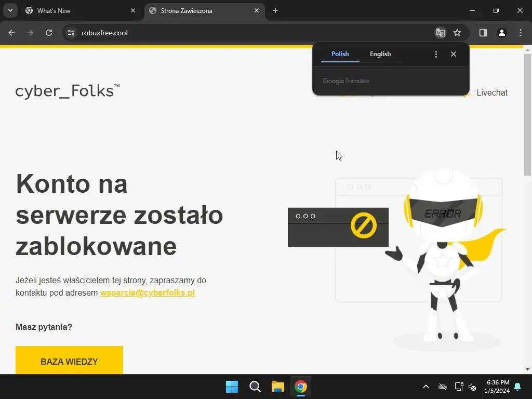Image resolution: width=532 pixels, height=399 pixels.
Task: Select English tab in translate popup
Action: click(x=380, y=54)
